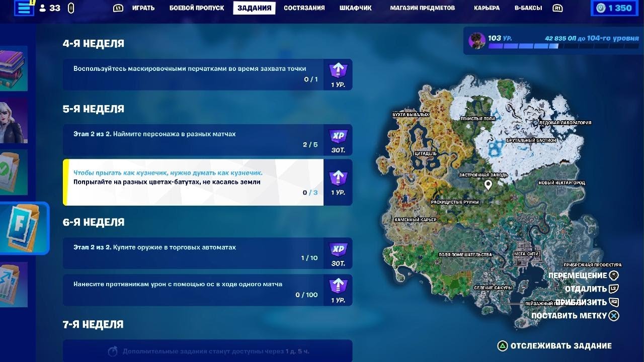Select the ЗАДАНИЯ tab

tap(254, 8)
